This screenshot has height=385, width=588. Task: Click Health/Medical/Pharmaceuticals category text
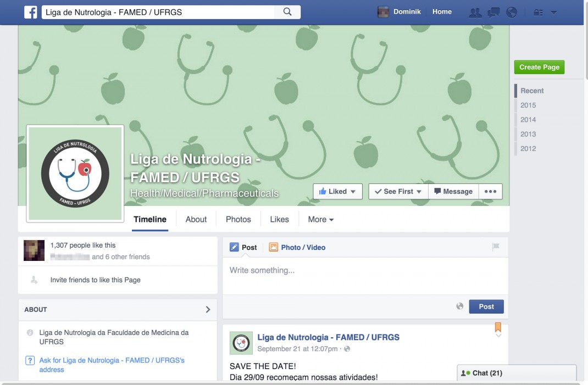(204, 193)
